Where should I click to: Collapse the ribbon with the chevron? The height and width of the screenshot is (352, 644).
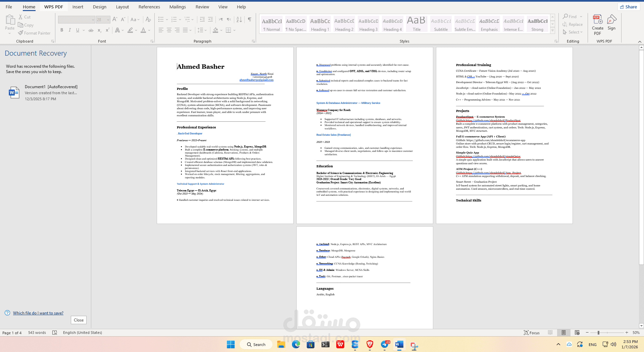tap(640, 41)
